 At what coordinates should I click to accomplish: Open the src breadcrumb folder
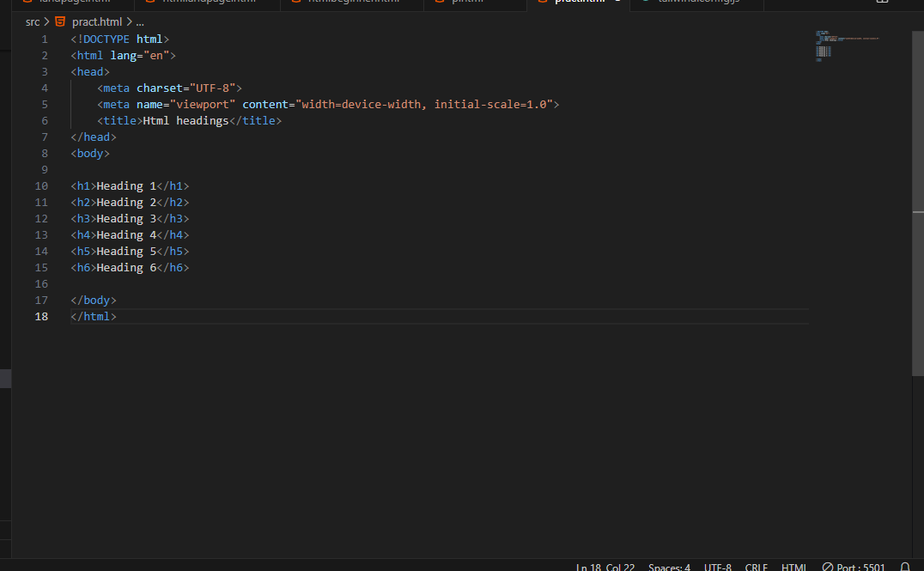(33, 21)
